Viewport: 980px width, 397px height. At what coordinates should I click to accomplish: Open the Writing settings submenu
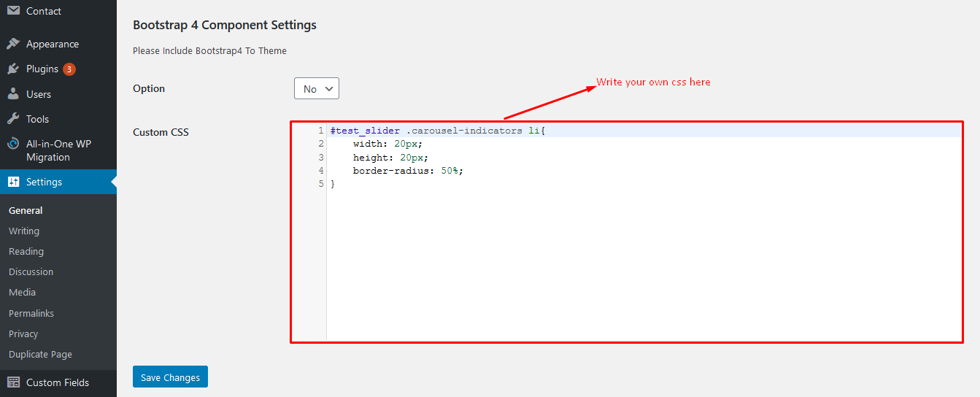click(24, 231)
